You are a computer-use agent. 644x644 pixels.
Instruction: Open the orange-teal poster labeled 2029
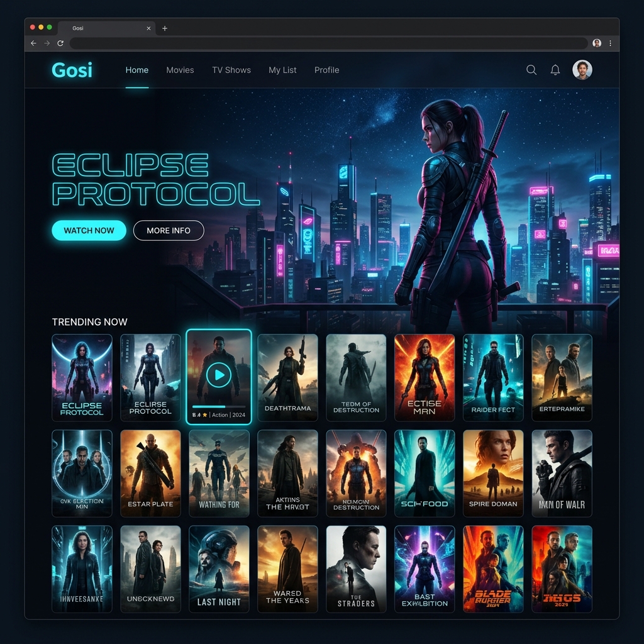pos(562,569)
